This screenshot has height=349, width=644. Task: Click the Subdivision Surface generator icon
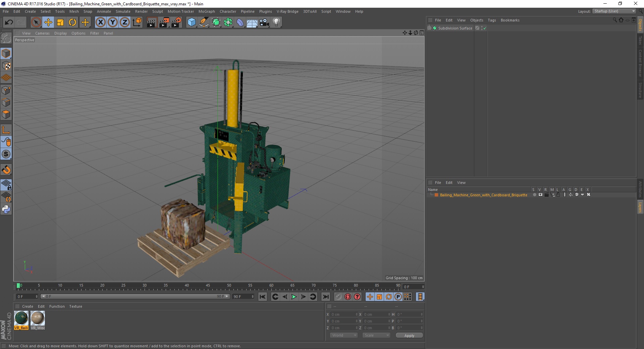pyautogui.click(x=216, y=22)
